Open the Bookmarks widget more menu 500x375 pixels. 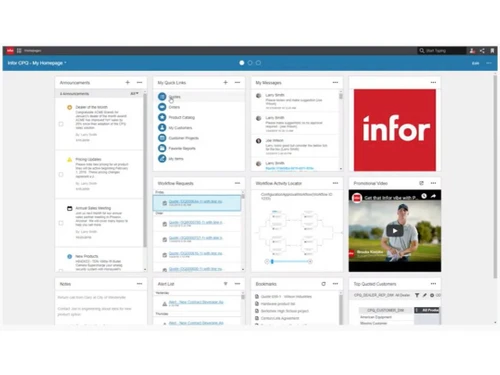pos(335,284)
